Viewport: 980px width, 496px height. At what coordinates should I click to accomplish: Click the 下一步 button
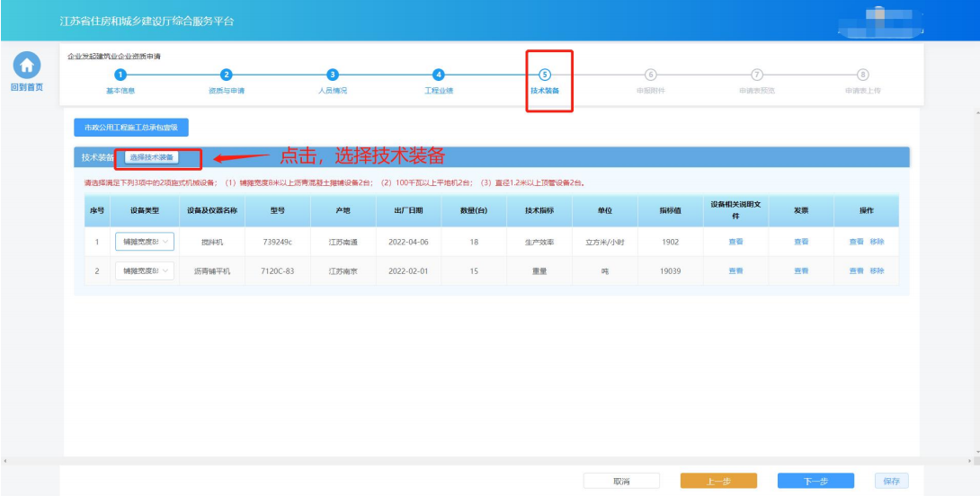click(815, 481)
